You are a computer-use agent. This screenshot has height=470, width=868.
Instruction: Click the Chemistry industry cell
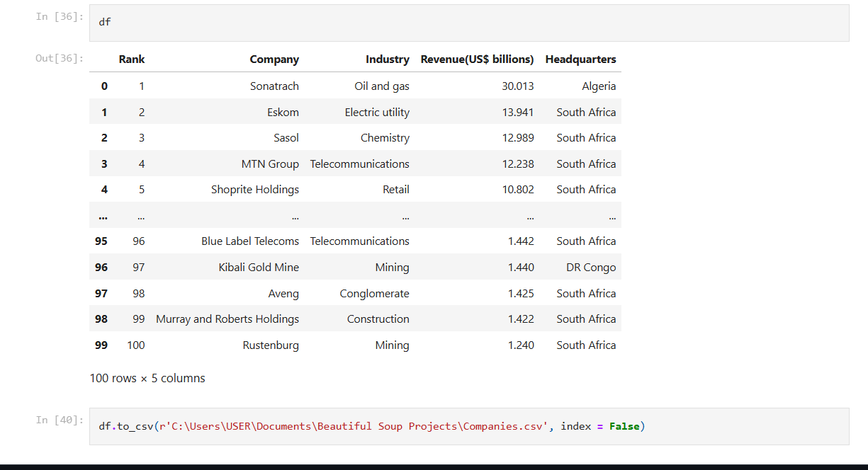coord(385,138)
